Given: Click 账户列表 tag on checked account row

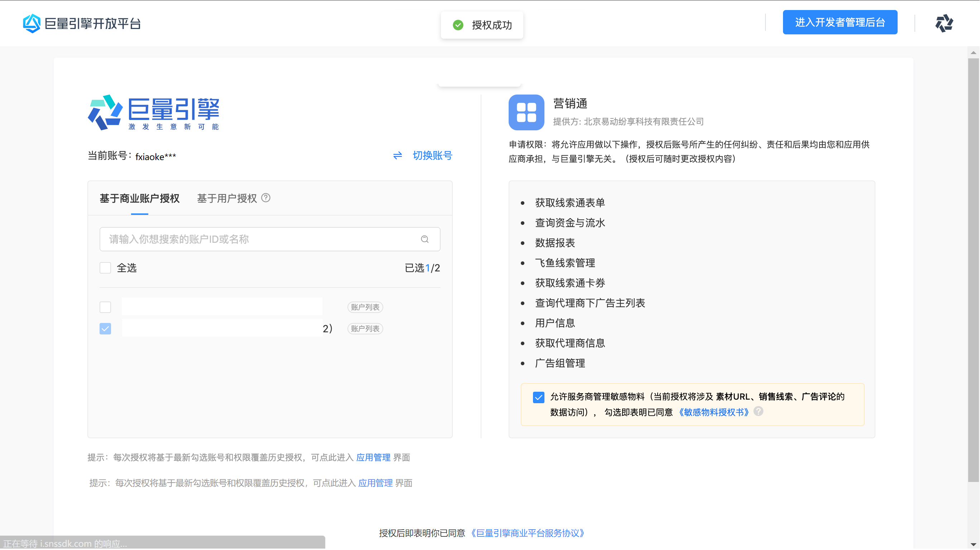Looking at the screenshot, I should click(x=365, y=329).
